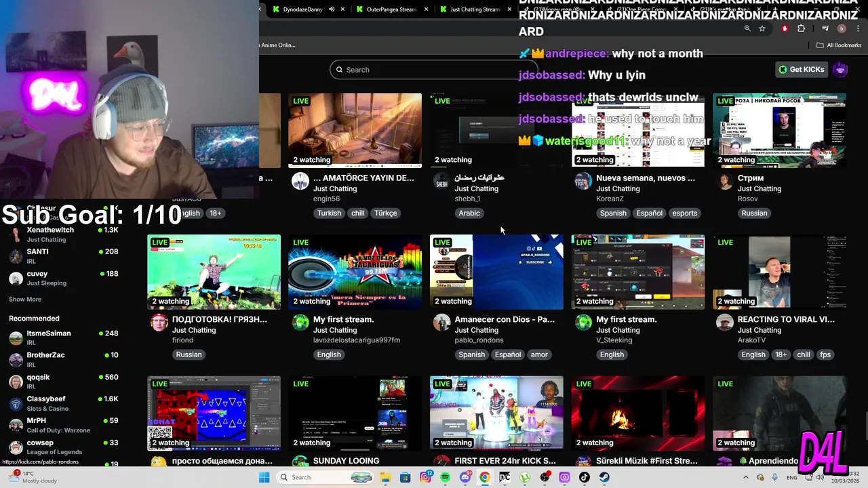Click the Kick site search field
Viewport: 868px width, 488px height.
(434, 70)
